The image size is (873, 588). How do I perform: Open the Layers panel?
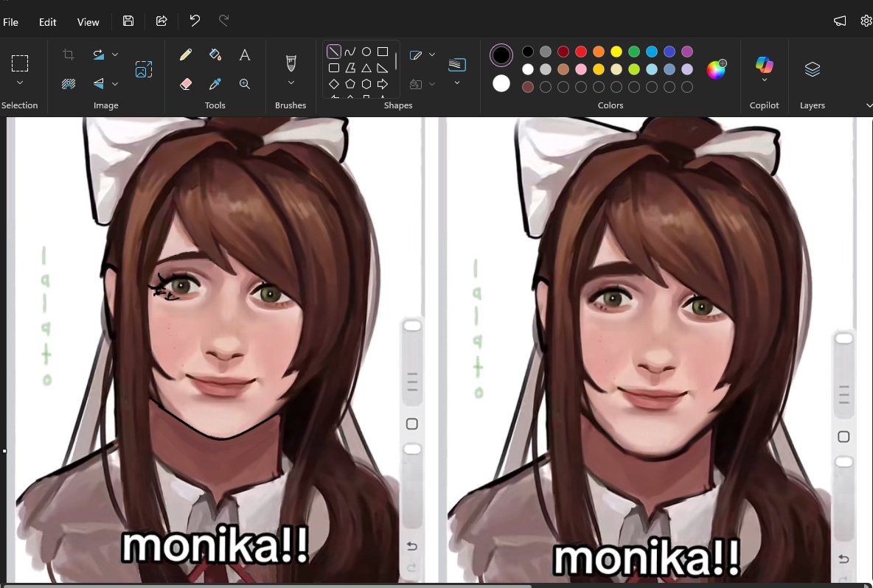pyautogui.click(x=813, y=69)
